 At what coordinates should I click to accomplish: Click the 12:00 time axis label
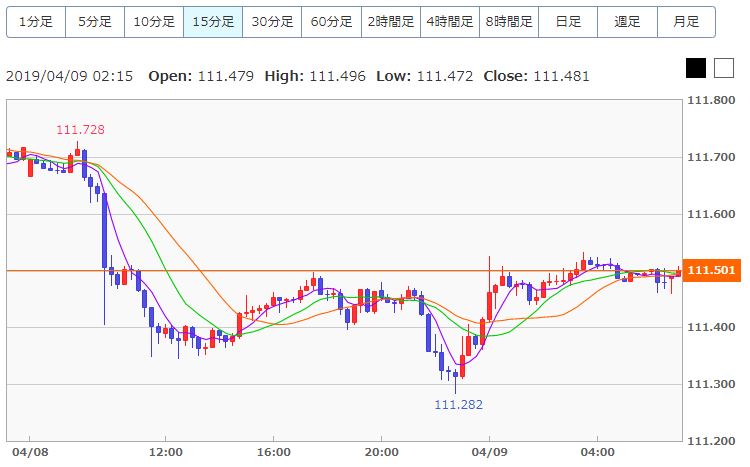[x=165, y=452]
